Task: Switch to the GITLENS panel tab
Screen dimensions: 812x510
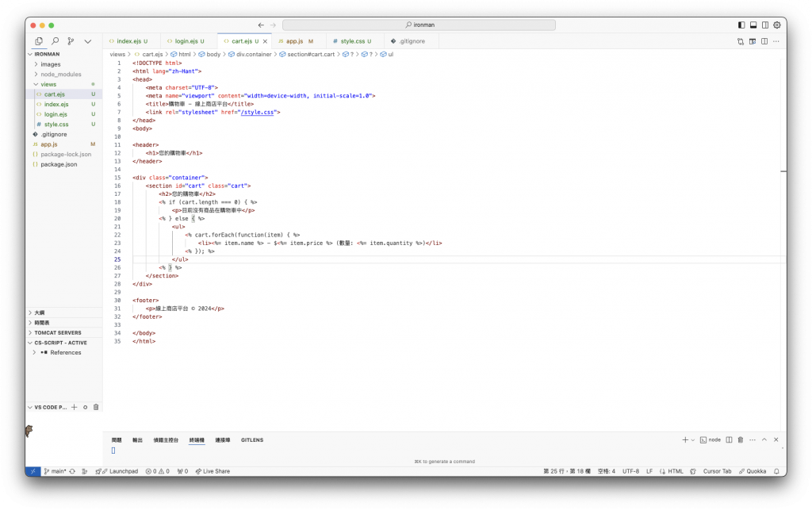Action: click(x=252, y=440)
